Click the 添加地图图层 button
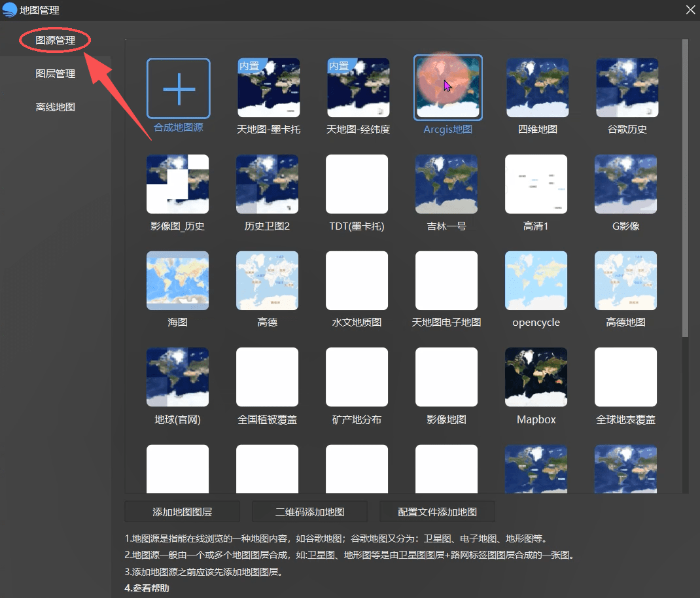This screenshot has width=700, height=598. pos(182,512)
